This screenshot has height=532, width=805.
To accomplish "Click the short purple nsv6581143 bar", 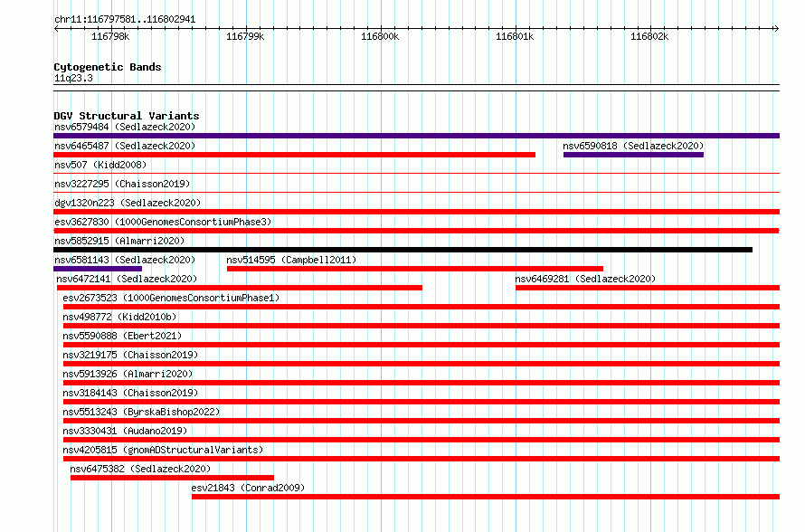I will [x=98, y=269].
